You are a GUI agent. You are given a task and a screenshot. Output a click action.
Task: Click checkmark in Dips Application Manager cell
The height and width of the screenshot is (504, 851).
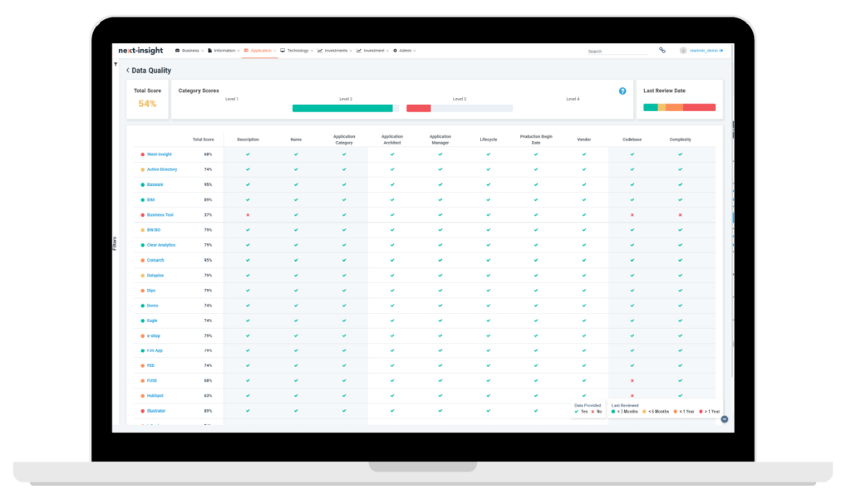[x=440, y=291]
